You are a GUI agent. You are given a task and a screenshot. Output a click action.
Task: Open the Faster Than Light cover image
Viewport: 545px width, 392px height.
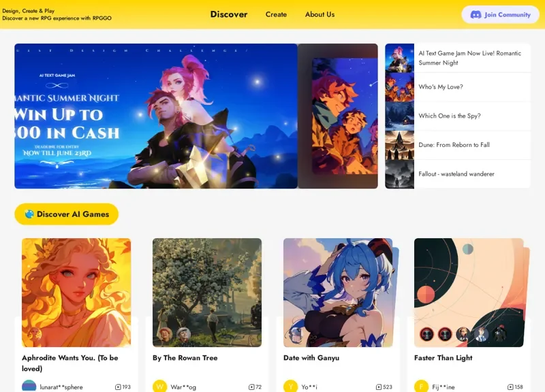[469, 293]
